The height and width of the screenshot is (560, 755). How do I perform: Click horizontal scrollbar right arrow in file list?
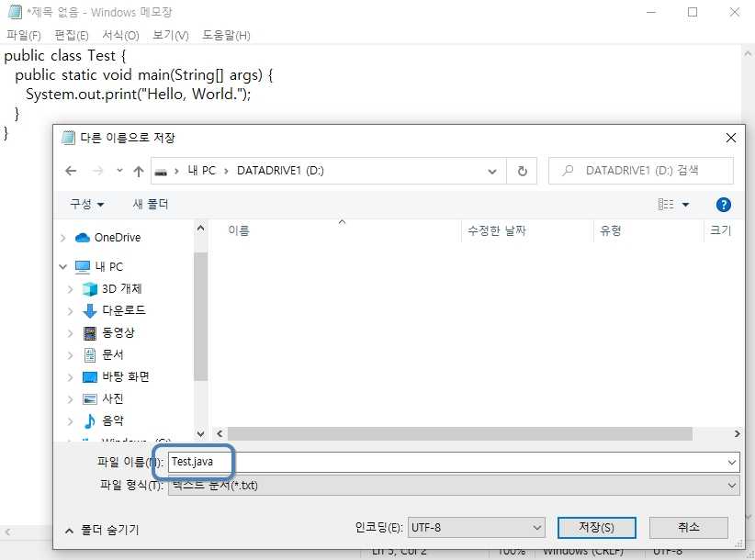point(737,433)
